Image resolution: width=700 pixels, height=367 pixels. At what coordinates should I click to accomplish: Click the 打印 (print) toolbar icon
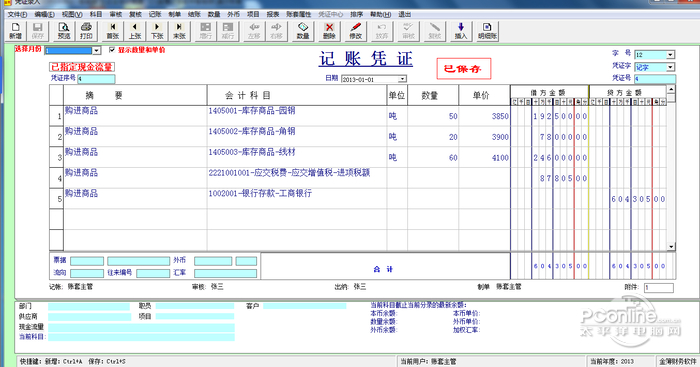click(86, 31)
